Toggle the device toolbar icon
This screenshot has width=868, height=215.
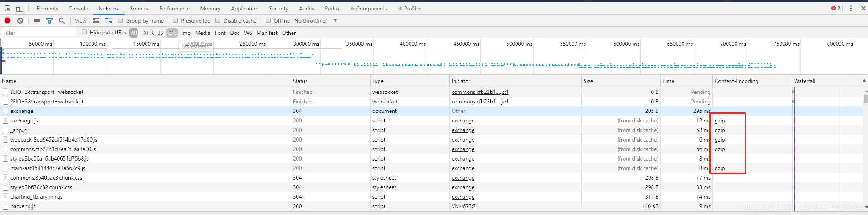point(20,8)
